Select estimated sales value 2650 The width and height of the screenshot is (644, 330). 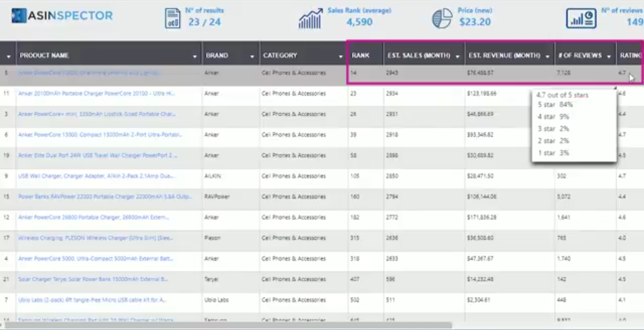coord(393,176)
